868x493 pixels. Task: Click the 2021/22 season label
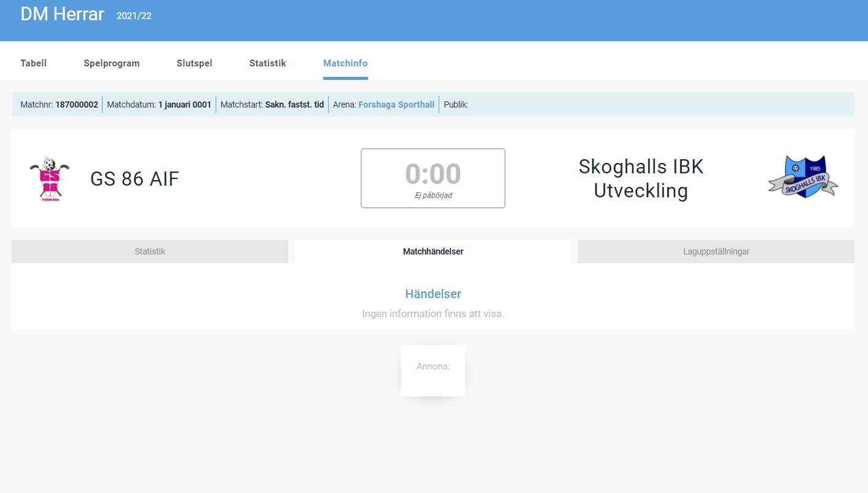pyautogui.click(x=134, y=16)
